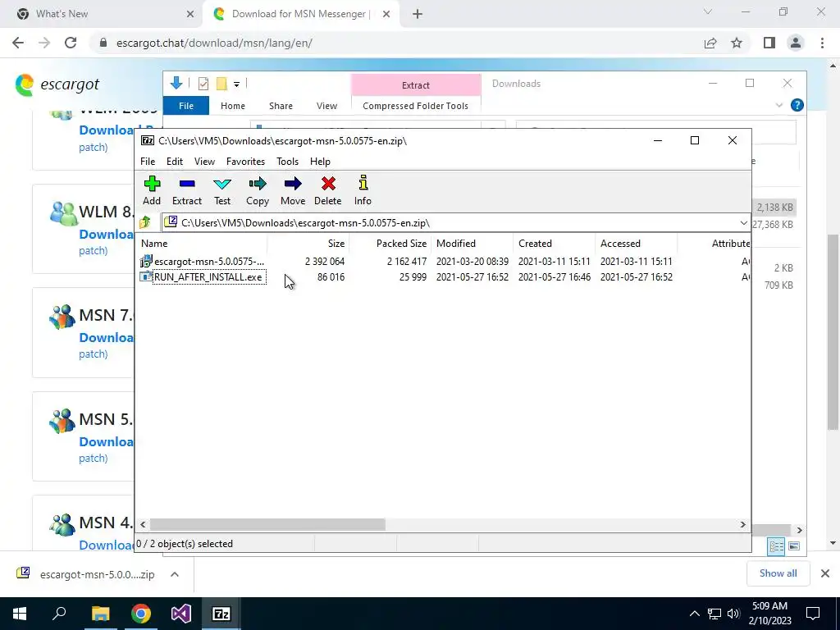The width and height of the screenshot is (840, 630).
Task: Open the Chrome profile icon
Action: tap(796, 43)
